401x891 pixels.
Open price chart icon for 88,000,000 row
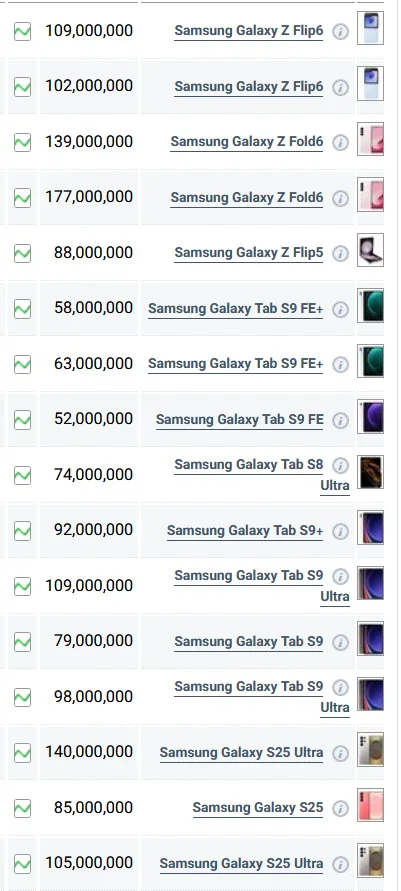pos(22,253)
